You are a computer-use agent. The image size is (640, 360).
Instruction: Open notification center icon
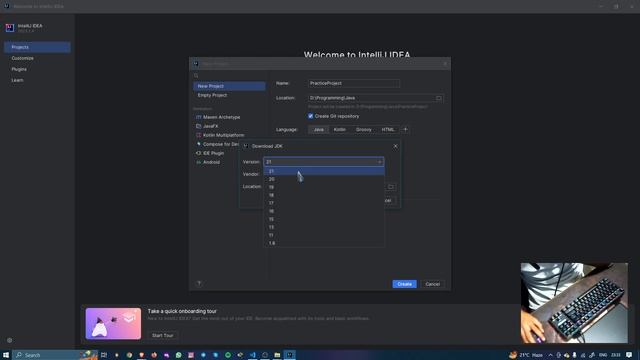pos(629,355)
